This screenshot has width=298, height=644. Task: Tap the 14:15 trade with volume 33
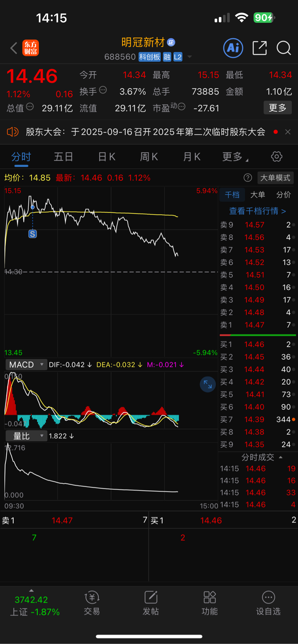pyautogui.click(x=258, y=492)
